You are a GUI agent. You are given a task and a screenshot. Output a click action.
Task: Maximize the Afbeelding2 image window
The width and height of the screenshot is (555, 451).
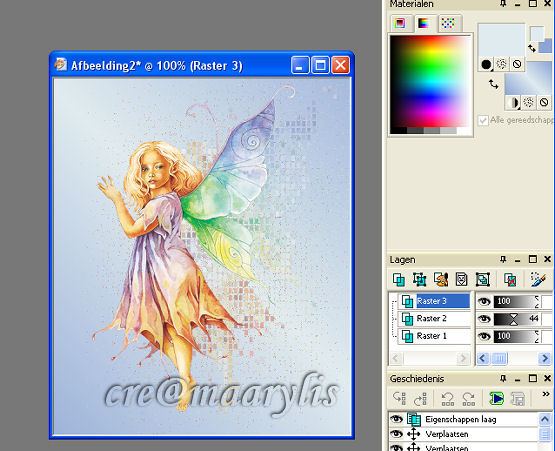pyautogui.click(x=320, y=65)
